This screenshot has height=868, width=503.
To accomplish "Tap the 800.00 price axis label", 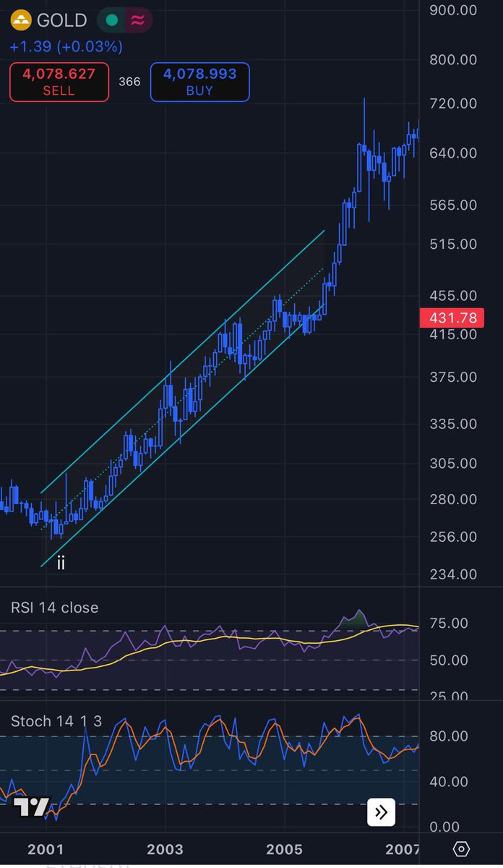I will coord(452,59).
